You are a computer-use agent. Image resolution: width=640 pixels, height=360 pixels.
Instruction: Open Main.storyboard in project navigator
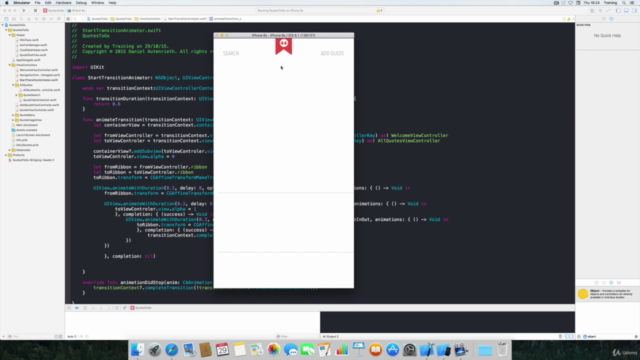click(25, 125)
